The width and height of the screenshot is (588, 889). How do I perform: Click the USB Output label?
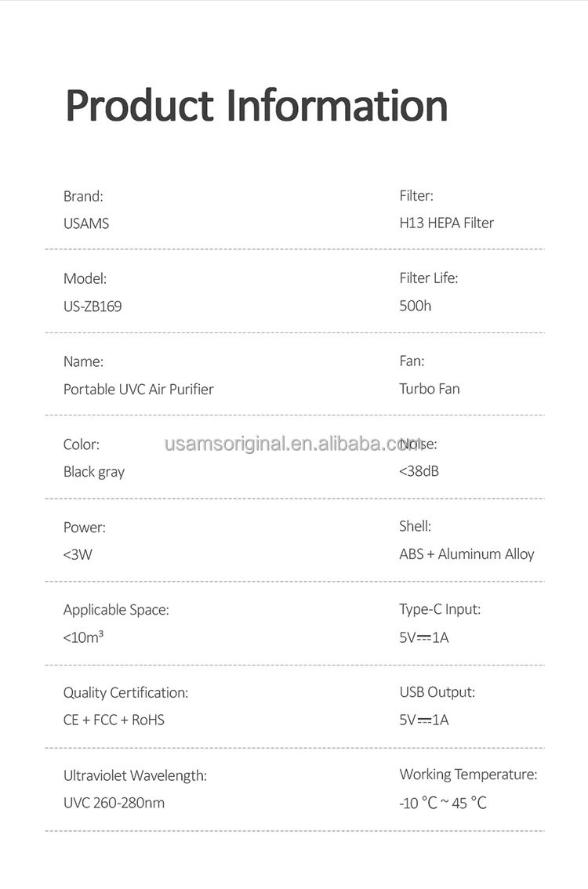tap(437, 692)
